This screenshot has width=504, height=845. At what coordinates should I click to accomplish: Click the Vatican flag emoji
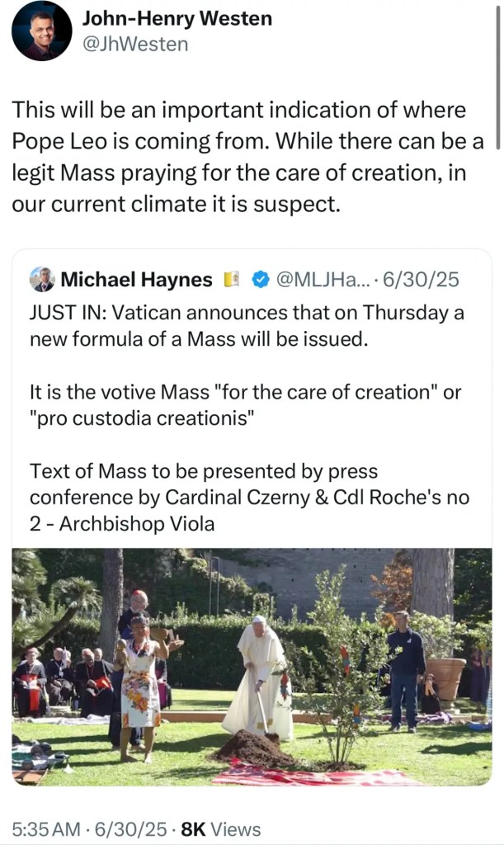(232, 281)
